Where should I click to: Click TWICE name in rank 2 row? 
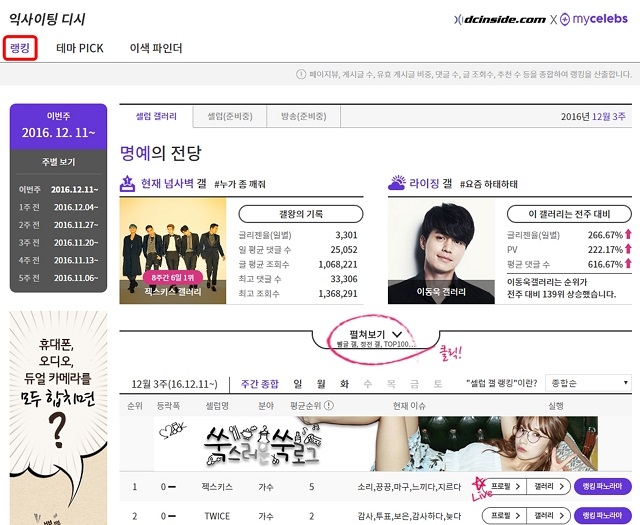coord(217,516)
